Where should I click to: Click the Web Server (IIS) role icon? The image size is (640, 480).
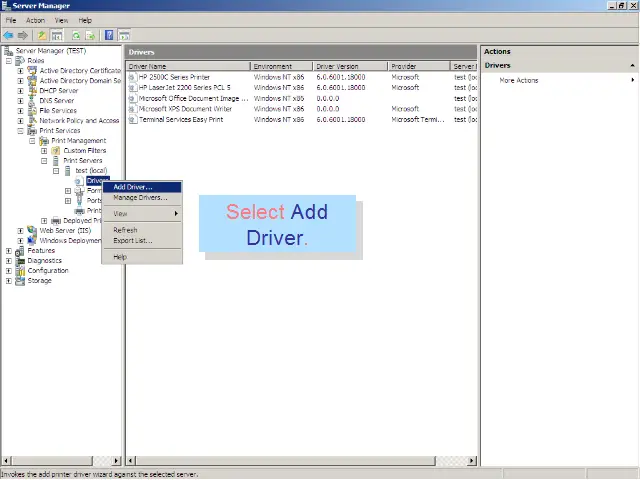[x=32, y=231]
